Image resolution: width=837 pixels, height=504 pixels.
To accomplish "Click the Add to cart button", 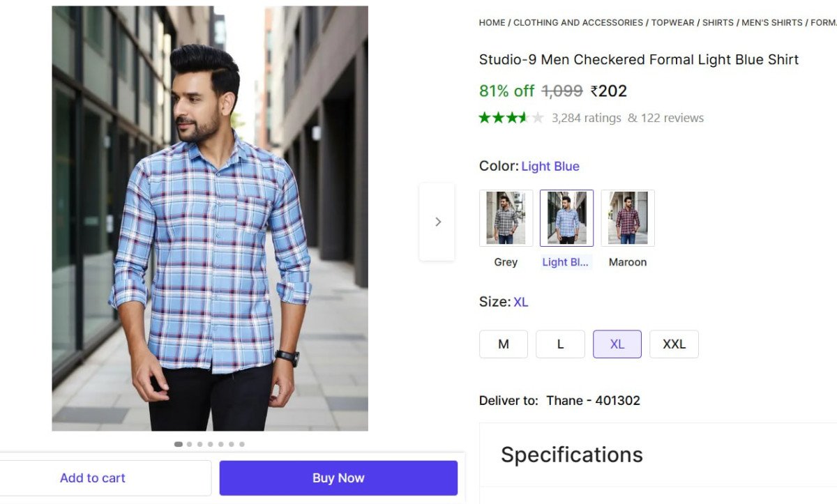I will 93,478.
